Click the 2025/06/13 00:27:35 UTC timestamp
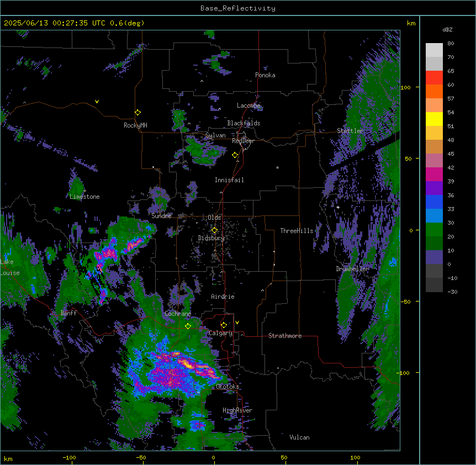 [55, 23]
